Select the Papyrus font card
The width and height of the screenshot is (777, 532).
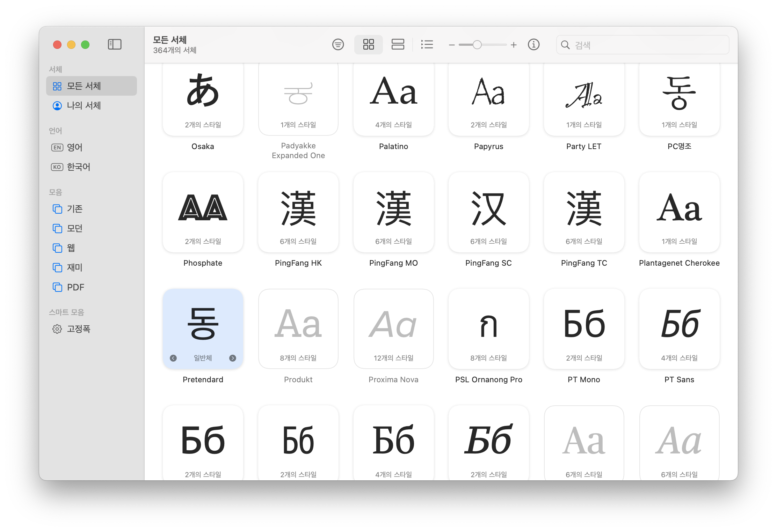coord(489,99)
